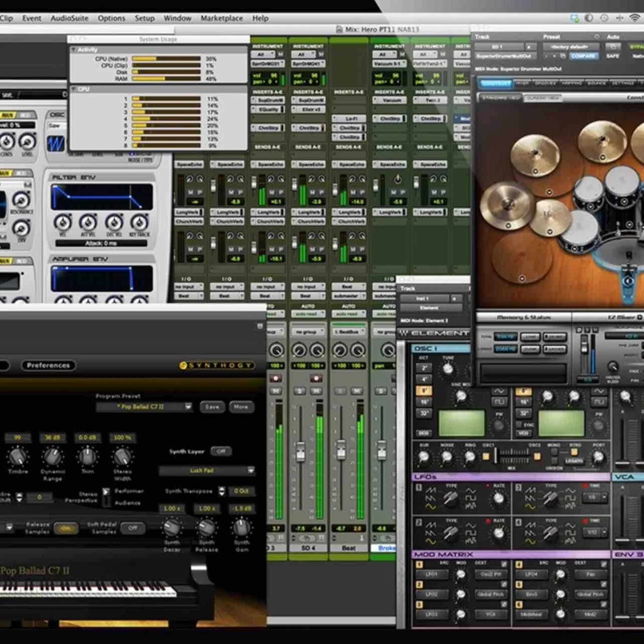Arm record on the SD 4 track
The height and width of the screenshot is (644, 644).
tap(316, 378)
